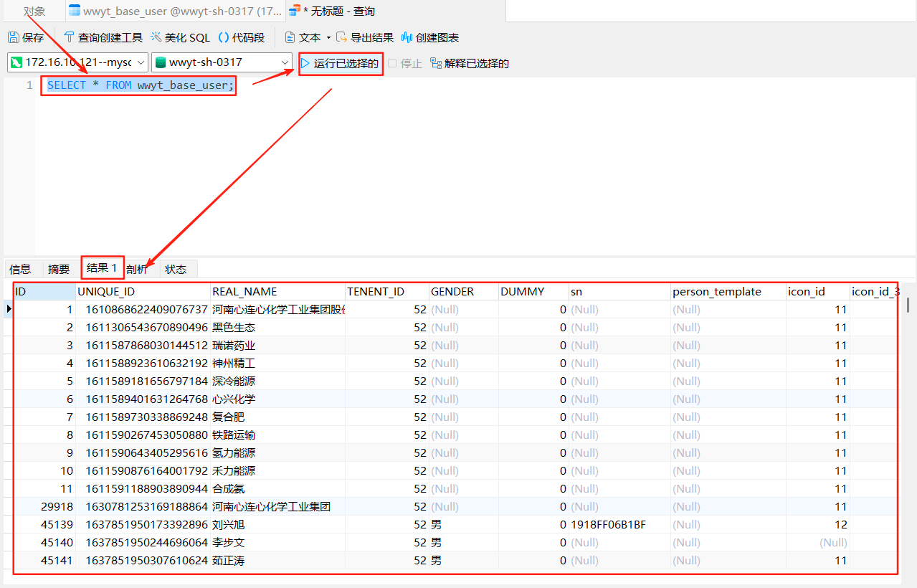Click the GENDER column header
Screen dimensions: 917x588
click(x=464, y=292)
